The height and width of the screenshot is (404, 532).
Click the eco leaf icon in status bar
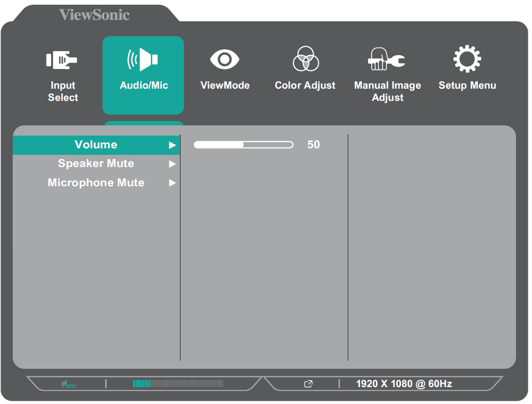click(69, 384)
